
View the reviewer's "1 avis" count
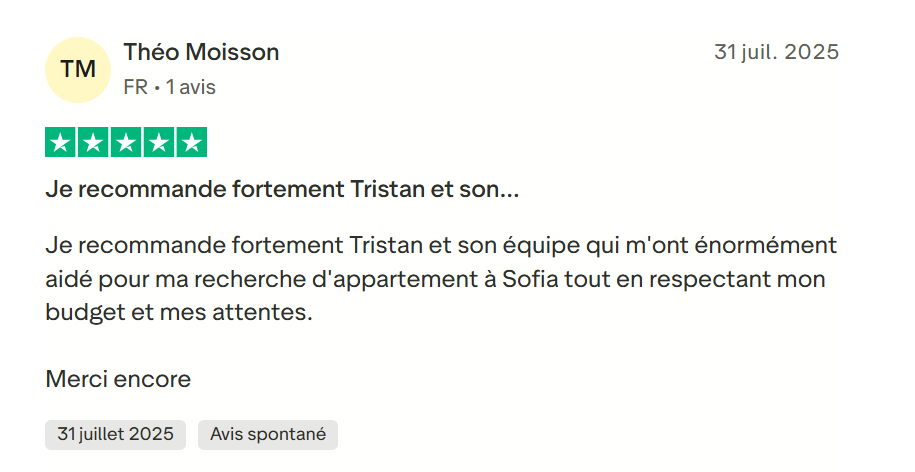[191, 87]
